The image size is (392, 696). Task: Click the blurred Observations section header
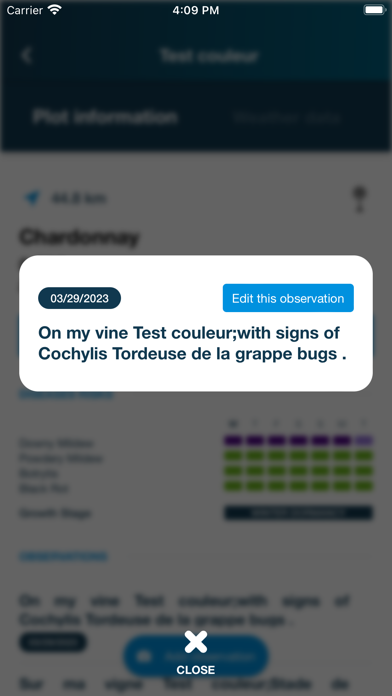pos(63,556)
